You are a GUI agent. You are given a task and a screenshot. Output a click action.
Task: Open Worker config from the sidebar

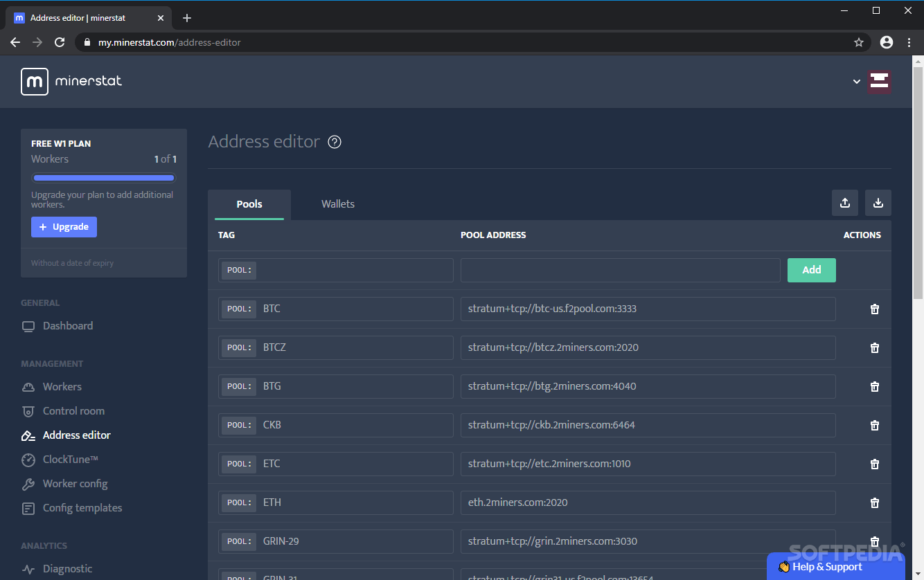(x=75, y=484)
